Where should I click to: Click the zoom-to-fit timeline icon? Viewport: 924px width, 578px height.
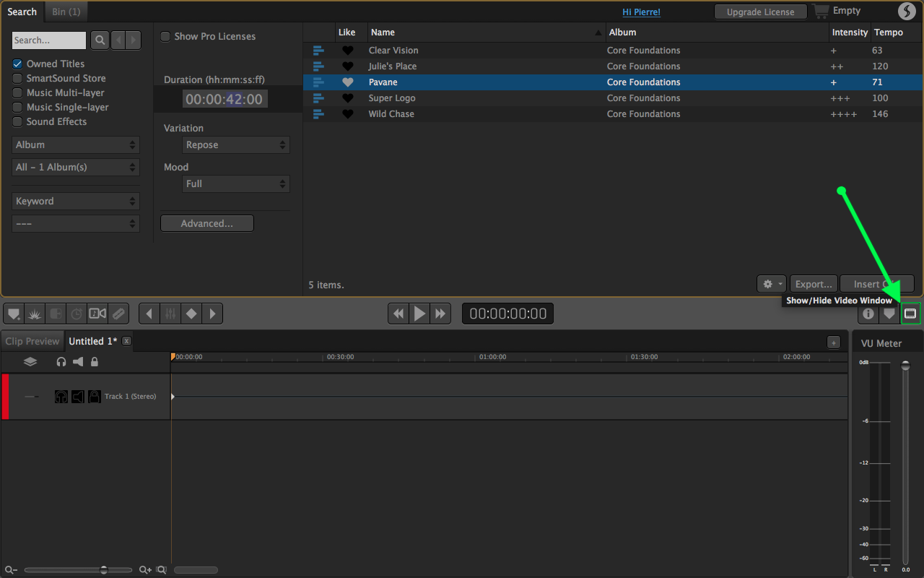pyautogui.click(x=161, y=570)
